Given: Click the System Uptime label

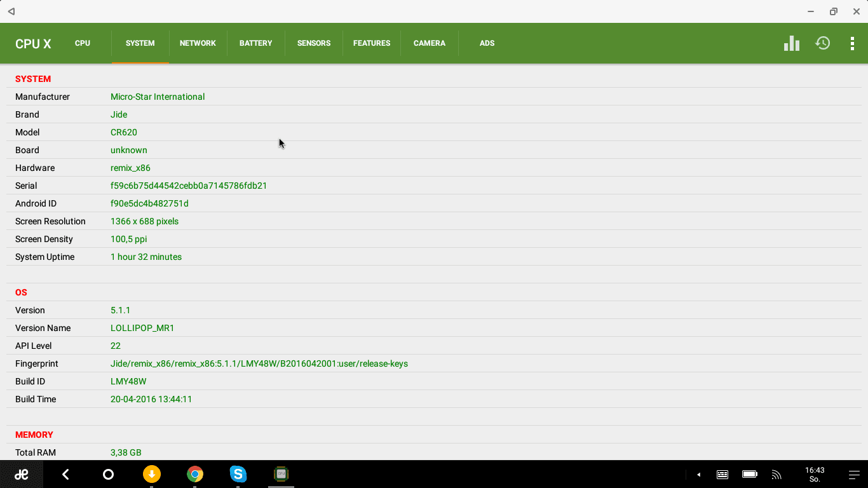Looking at the screenshot, I should pos(45,257).
